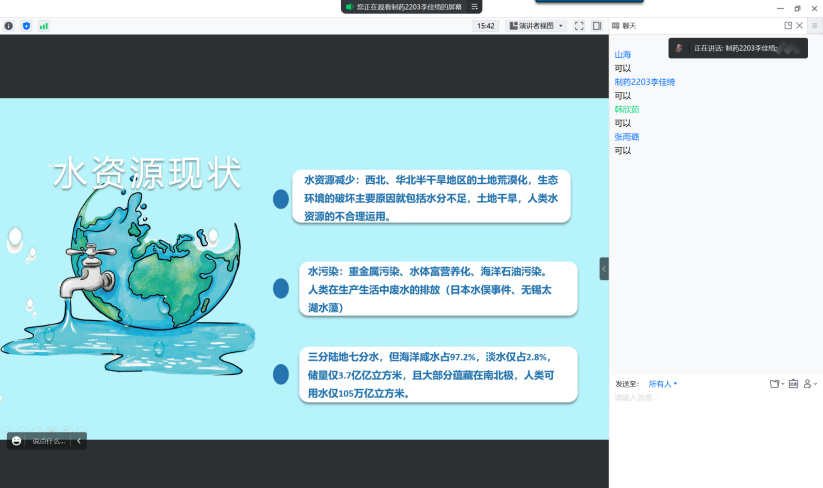
Task: Expand the 演讲者视图 view dropdown
Action: click(x=536, y=26)
